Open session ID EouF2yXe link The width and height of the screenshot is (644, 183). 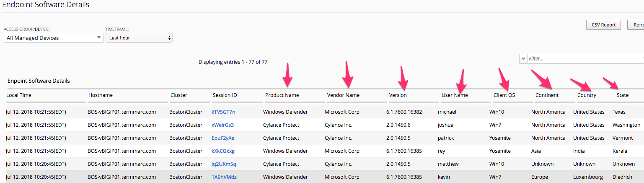pos(223,138)
